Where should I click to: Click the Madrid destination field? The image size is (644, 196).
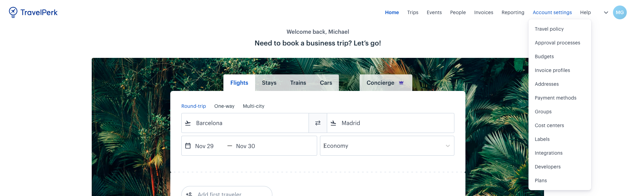tap(391, 123)
